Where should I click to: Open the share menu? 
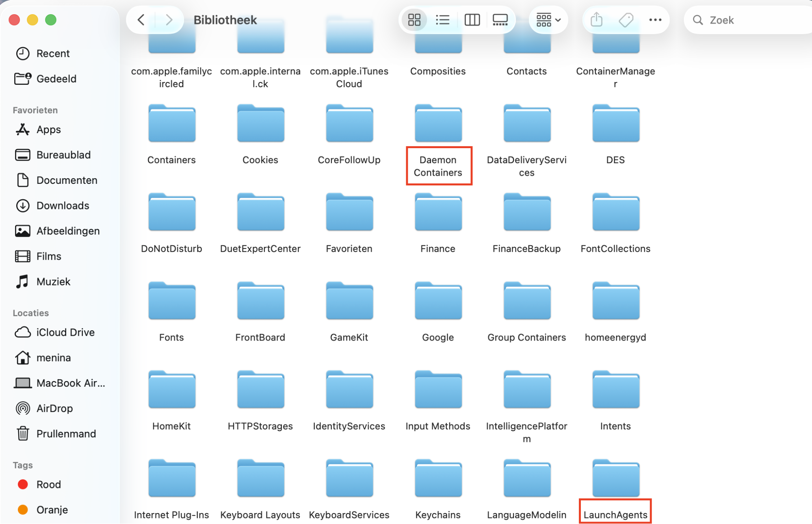pyautogui.click(x=596, y=19)
